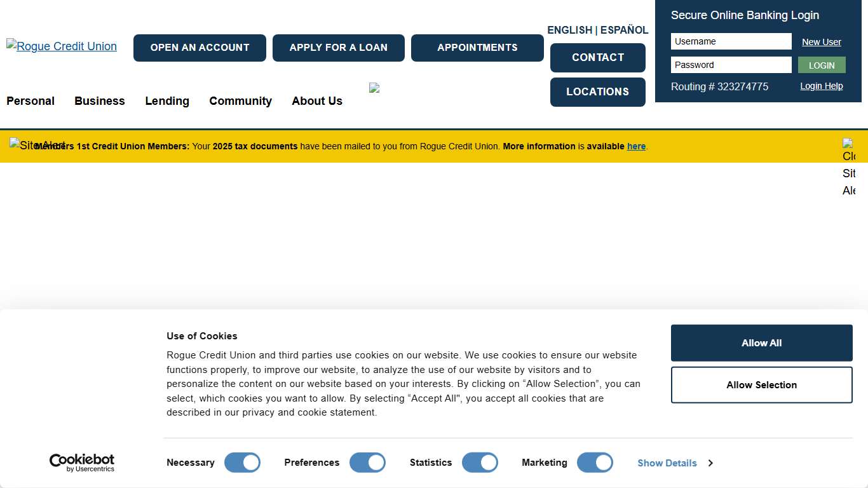Open the Business navigation menu
The height and width of the screenshot is (488, 868).
click(x=100, y=101)
